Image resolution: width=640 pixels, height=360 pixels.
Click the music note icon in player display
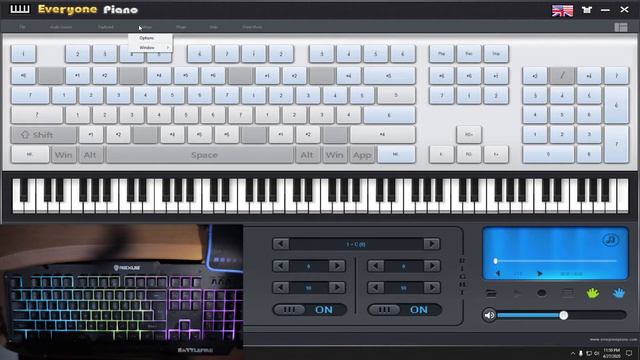tap(610, 240)
